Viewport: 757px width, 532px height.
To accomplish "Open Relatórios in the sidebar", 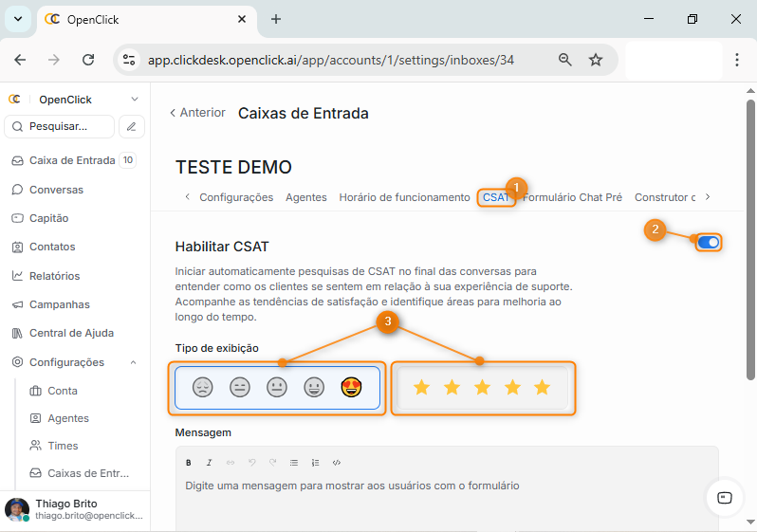I will (x=54, y=276).
